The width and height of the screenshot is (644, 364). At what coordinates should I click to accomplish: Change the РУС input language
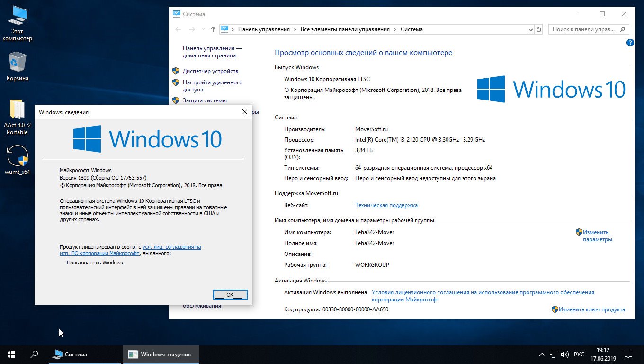pos(579,355)
